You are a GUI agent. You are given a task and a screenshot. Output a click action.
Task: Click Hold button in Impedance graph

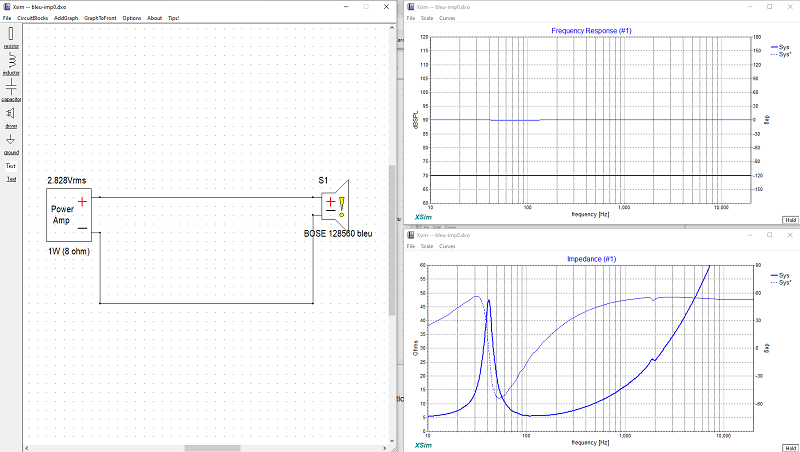pos(790,448)
